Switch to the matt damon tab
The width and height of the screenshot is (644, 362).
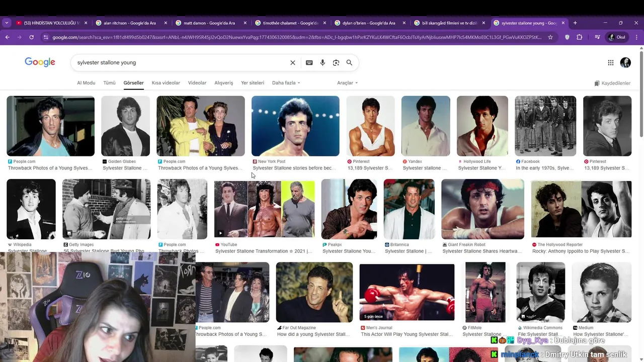tap(210, 23)
